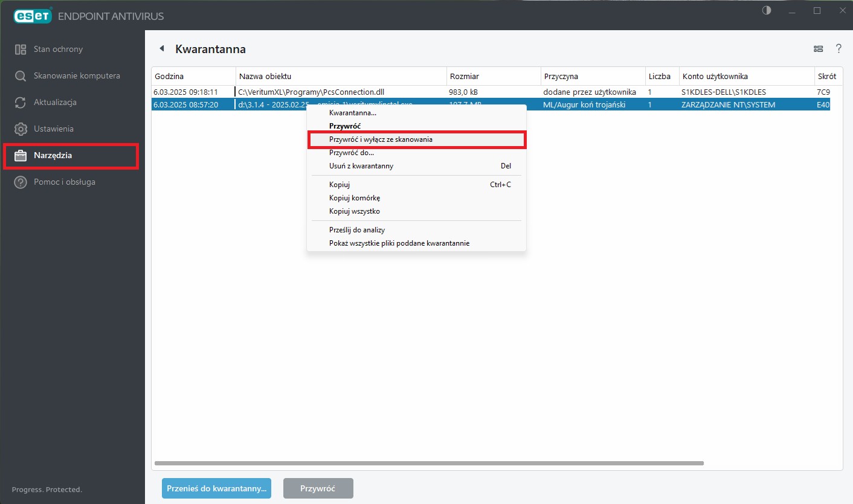Click the Aktualizacja refresh icon
Screen dimensions: 853x504
[x=21, y=103]
